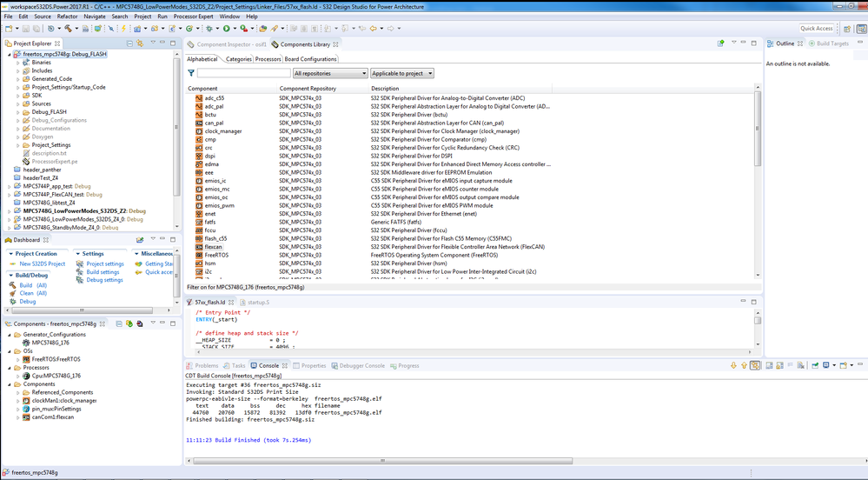Click the Forward navigation arrow in toolbar
Screen dimensions: 868x480
click(390, 29)
